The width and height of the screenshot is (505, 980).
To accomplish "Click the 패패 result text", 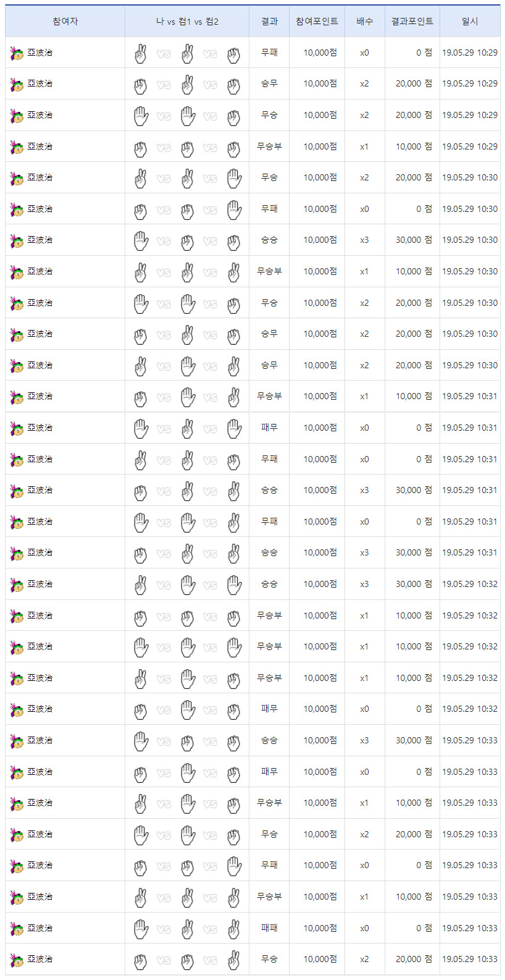I will pyautogui.click(x=269, y=928).
